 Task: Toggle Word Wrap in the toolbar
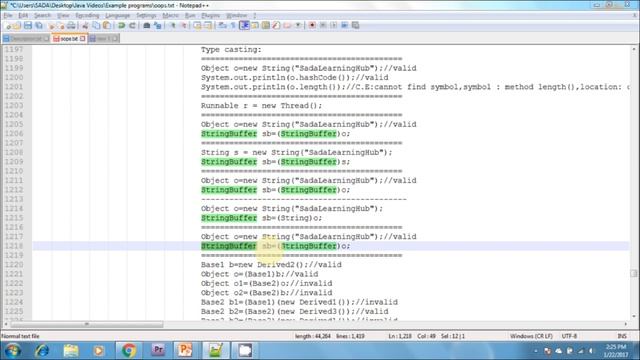(222, 25)
